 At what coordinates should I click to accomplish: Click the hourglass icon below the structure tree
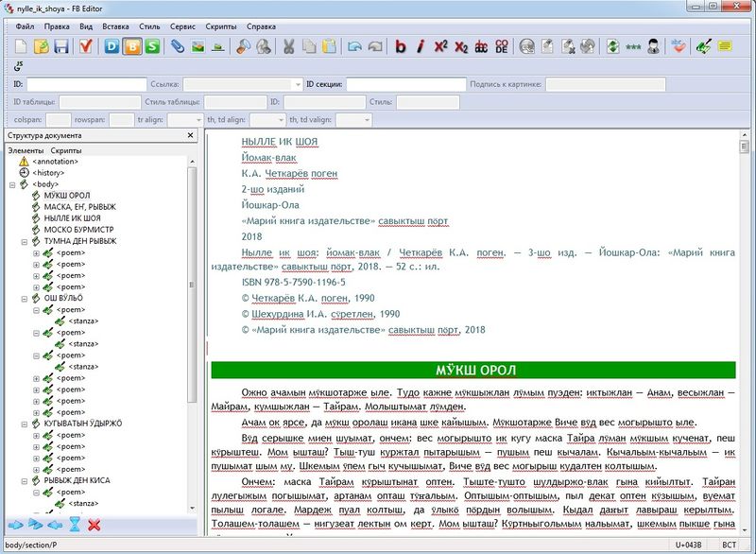(x=75, y=525)
